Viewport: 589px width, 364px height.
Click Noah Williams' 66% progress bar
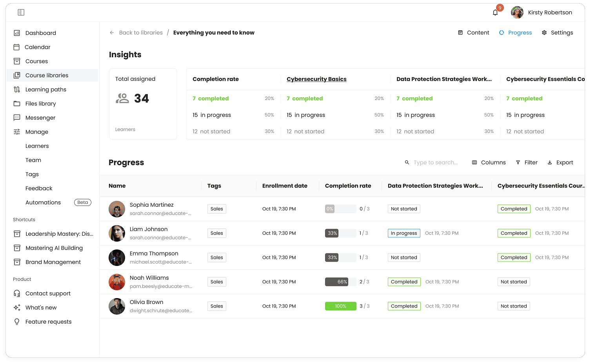(340, 282)
